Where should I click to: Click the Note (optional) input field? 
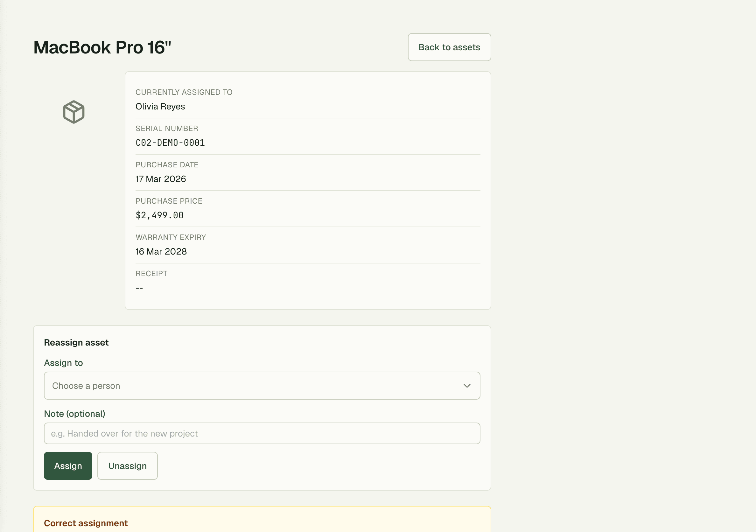[x=262, y=433]
